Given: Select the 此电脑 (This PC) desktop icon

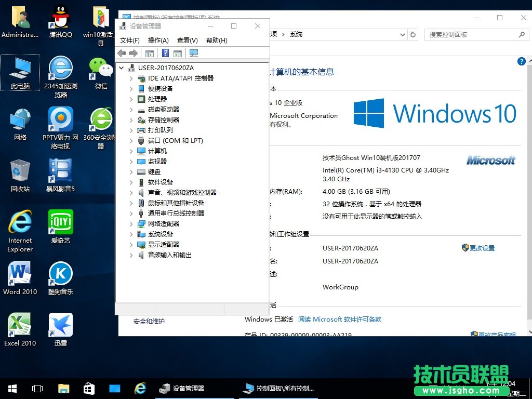Looking at the screenshot, I should tap(20, 73).
